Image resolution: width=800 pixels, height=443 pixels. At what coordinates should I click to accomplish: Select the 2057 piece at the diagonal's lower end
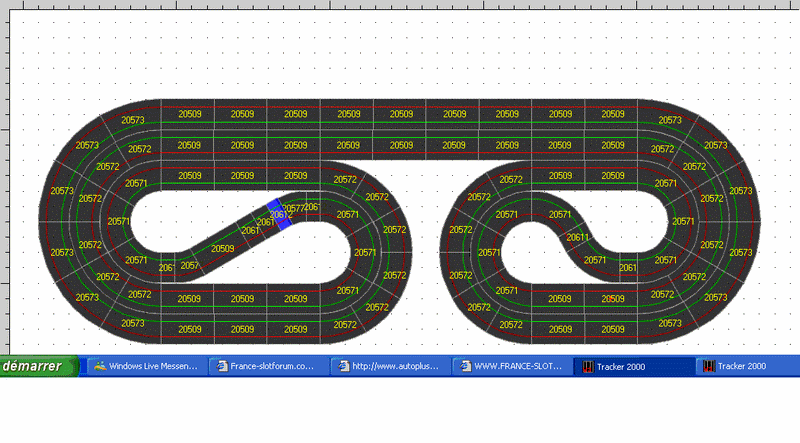point(189,265)
